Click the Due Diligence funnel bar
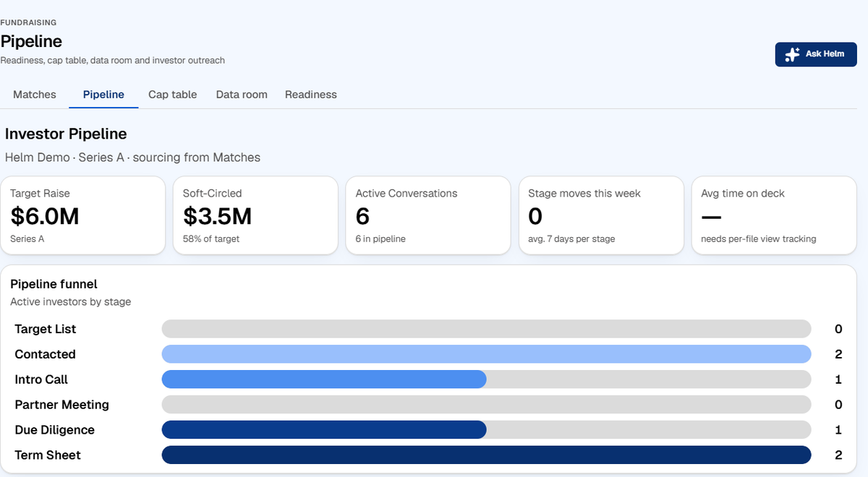Viewport: 868px width, 477px height. (x=486, y=430)
